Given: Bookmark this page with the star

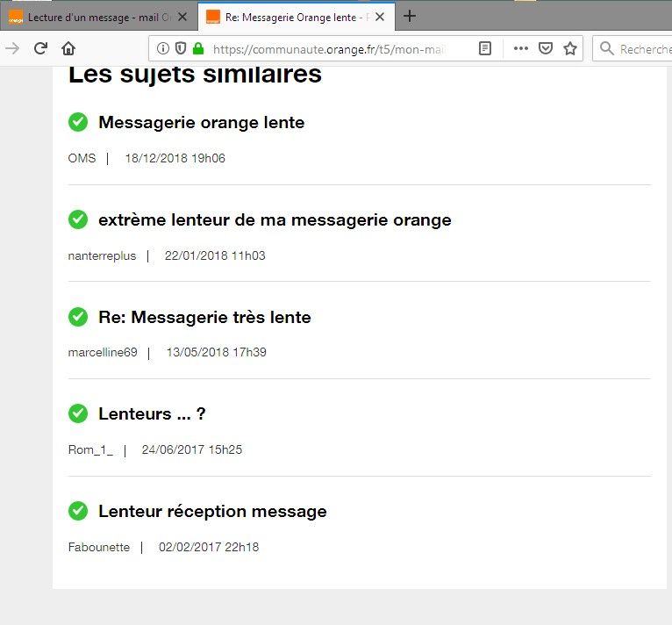Looking at the screenshot, I should [x=570, y=48].
